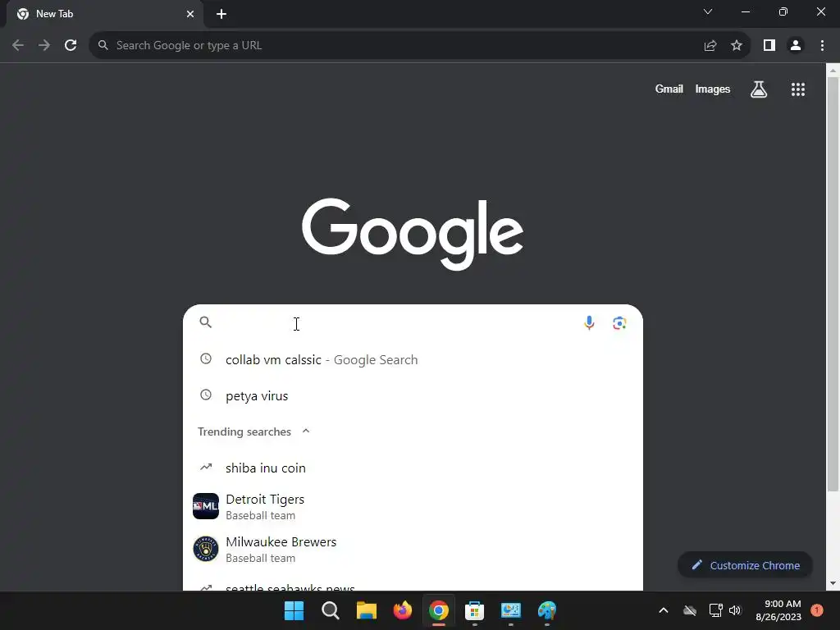This screenshot has width=840, height=630.
Task: Open the Chrome three-dot menu
Action: (822, 46)
